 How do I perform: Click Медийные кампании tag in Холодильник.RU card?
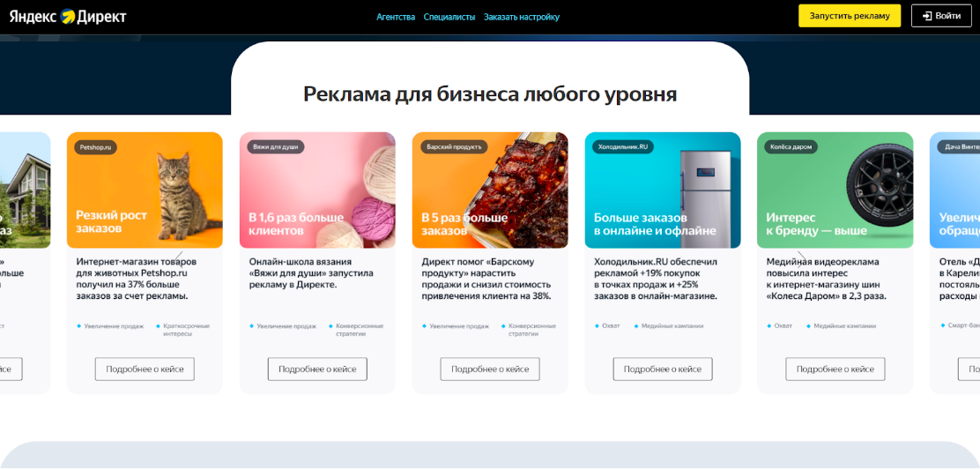669,326
